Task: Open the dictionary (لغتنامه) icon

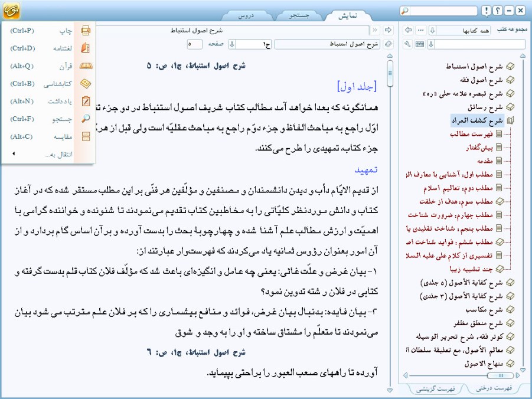Action: 86,48
